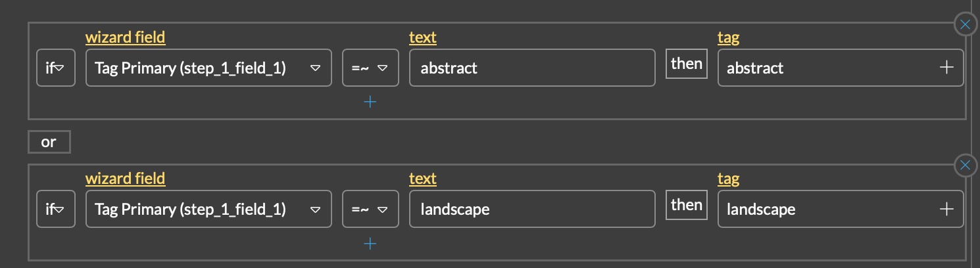Click 'wizard field' label in abstract rule
Viewport: 980px width, 268px height.
pyautogui.click(x=125, y=37)
